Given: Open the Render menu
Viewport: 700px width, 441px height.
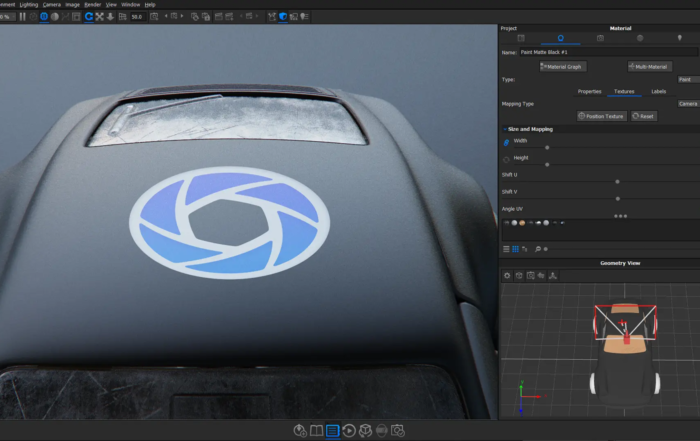Looking at the screenshot, I should pos(93,4).
